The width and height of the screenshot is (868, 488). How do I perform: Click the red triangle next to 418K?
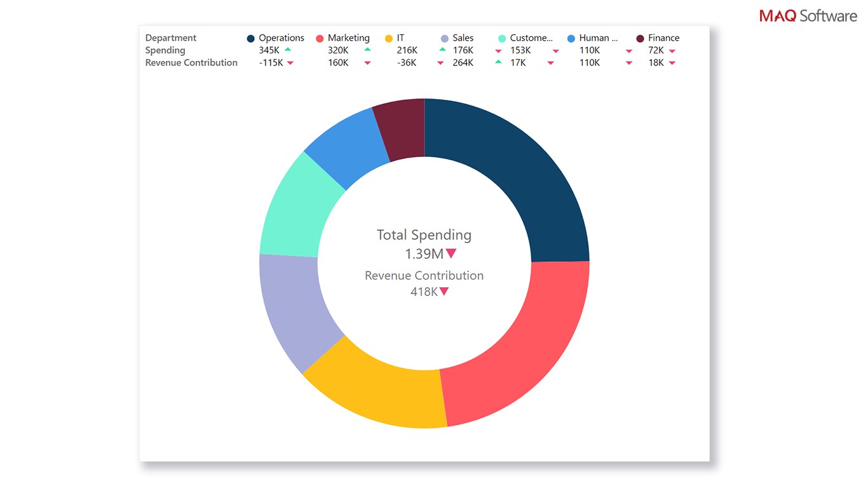[444, 292]
